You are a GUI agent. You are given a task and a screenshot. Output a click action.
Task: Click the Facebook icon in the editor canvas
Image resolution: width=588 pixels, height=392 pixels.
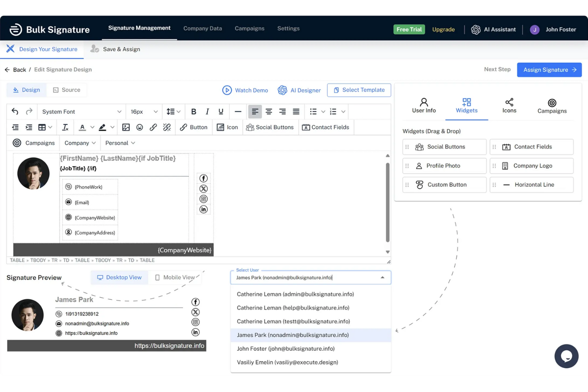point(203,178)
